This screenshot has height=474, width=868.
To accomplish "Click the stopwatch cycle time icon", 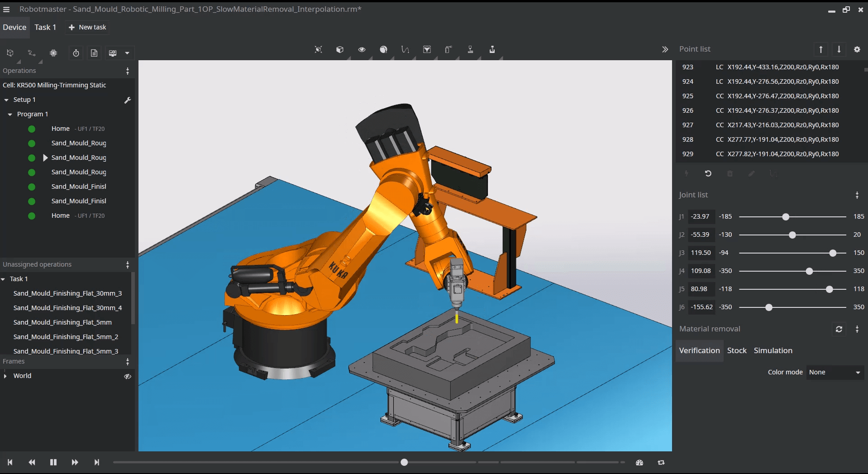I will pos(76,53).
